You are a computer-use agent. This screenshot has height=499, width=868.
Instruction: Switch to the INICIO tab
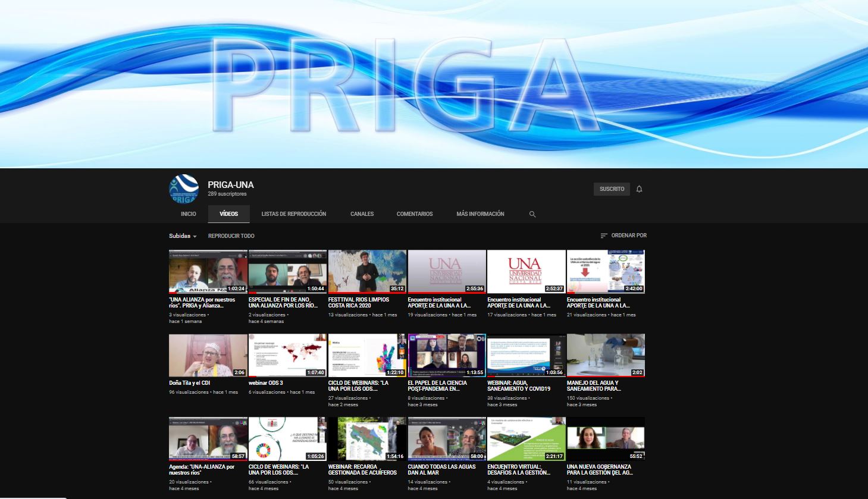point(189,214)
